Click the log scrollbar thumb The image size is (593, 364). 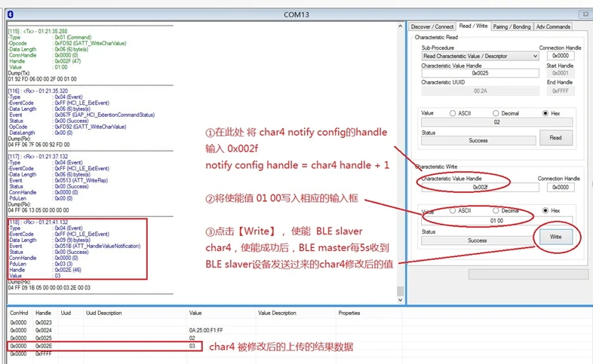pyautogui.click(x=400, y=291)
